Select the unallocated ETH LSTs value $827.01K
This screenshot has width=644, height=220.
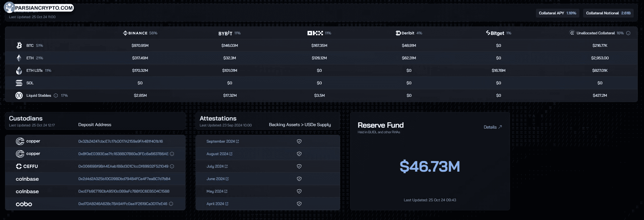pos(600,71)
